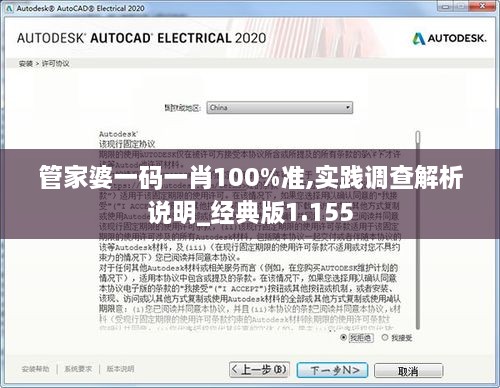Select the 我接受 (I Accept) radio button
This screenshot has width=500, height=388.
(x=385, y=338)
